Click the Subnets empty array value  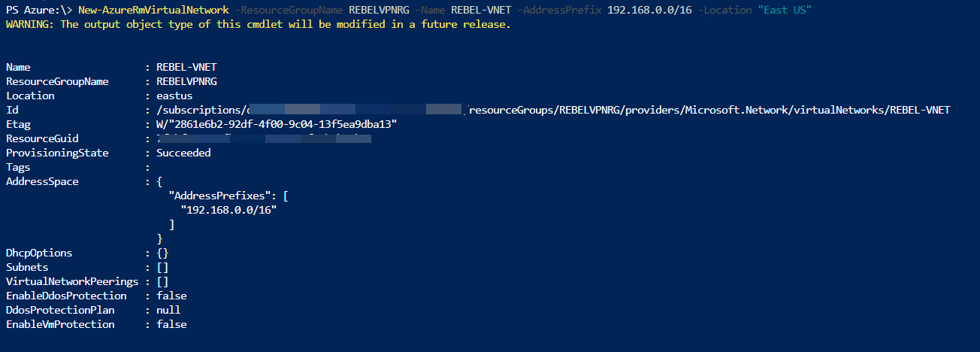tap(162, 267)
